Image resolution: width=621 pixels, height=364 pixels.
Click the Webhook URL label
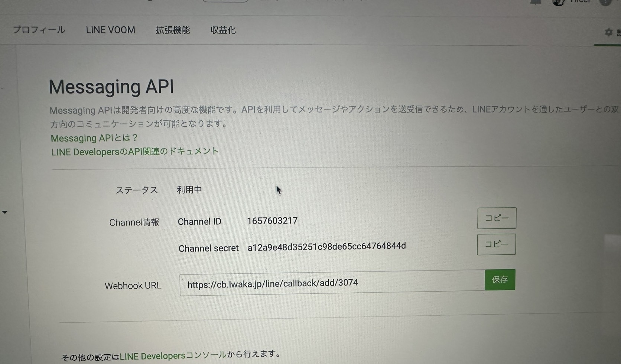pos(133,286)
